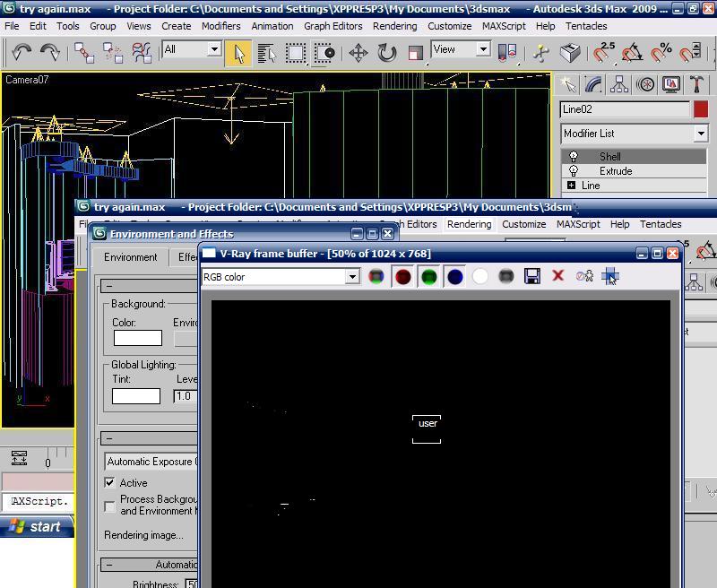
Task: Clear the V-Ray frame buffer image
Action: tap(557, 276)
